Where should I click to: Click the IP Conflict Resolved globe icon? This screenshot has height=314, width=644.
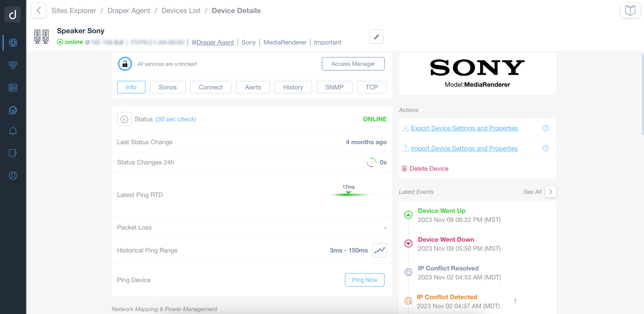point(408,272)
